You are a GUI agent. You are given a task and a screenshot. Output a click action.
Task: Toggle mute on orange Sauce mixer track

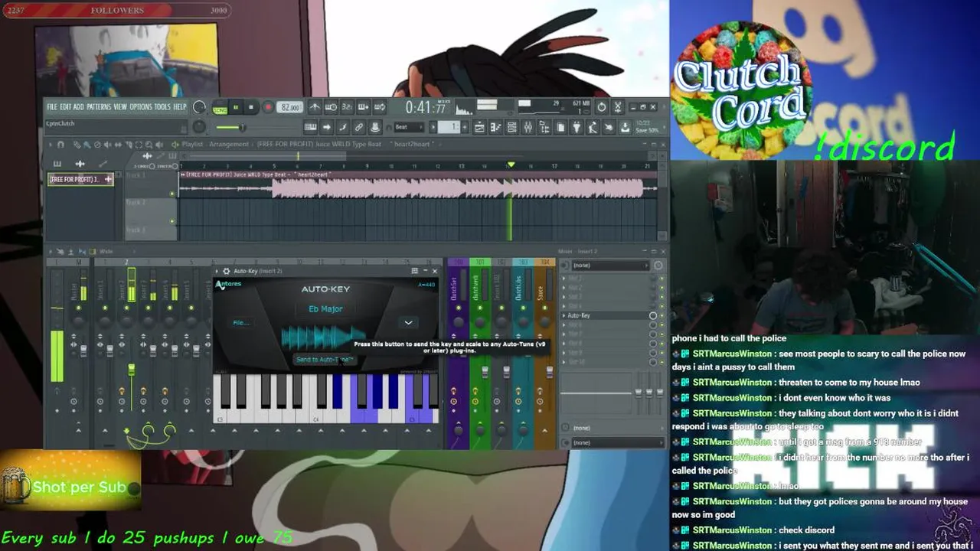544,308
